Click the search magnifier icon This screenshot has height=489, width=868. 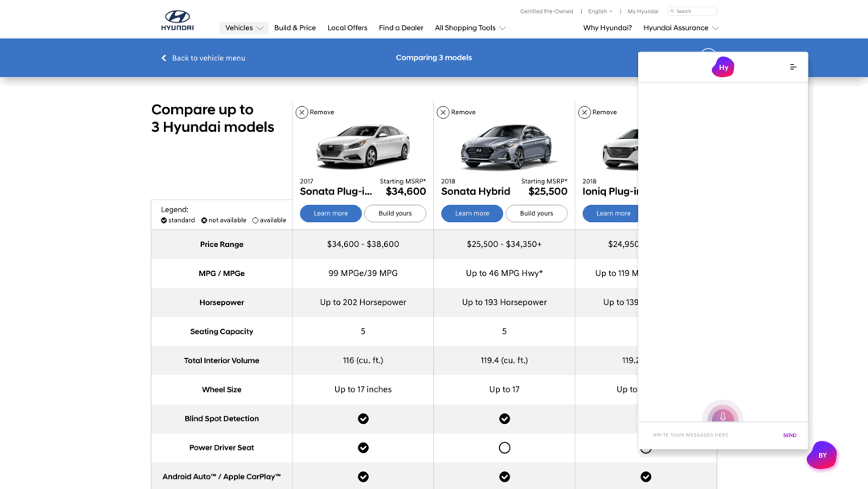coord(672,11)
